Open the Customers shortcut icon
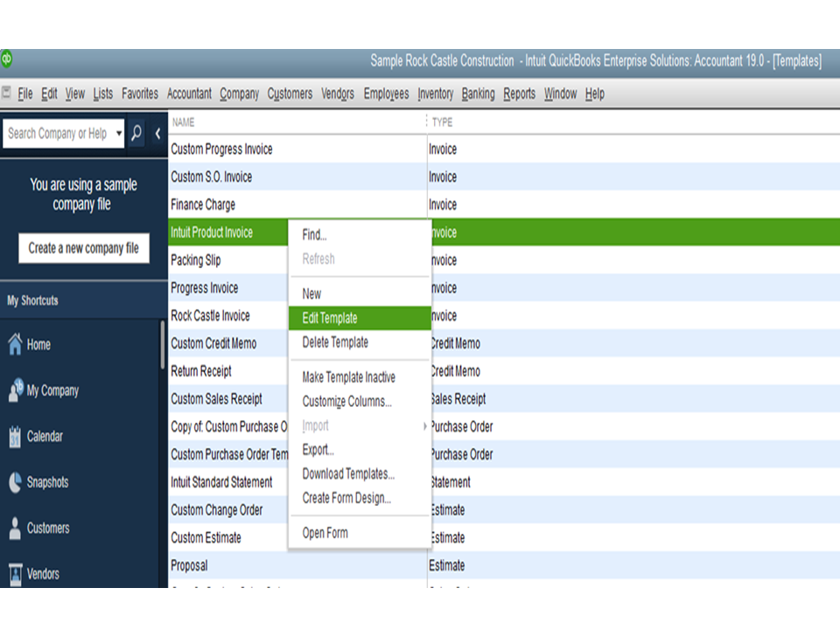 click(x=15, y=528)
